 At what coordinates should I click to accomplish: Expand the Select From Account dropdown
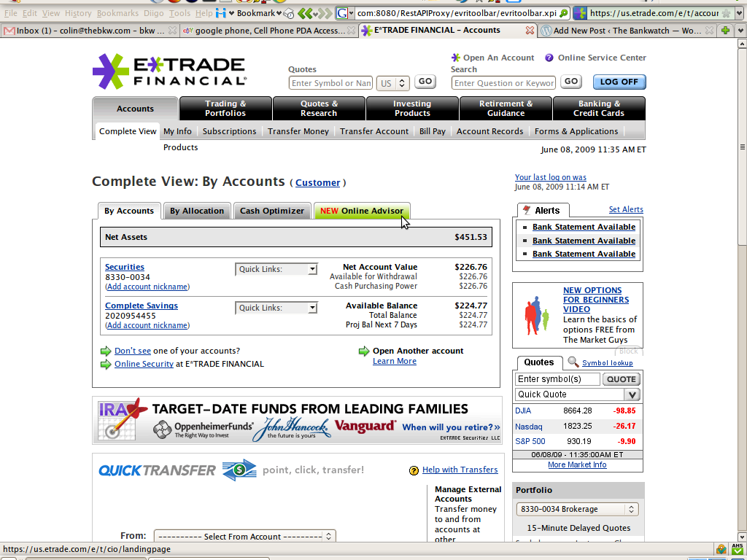pos(244,536)
